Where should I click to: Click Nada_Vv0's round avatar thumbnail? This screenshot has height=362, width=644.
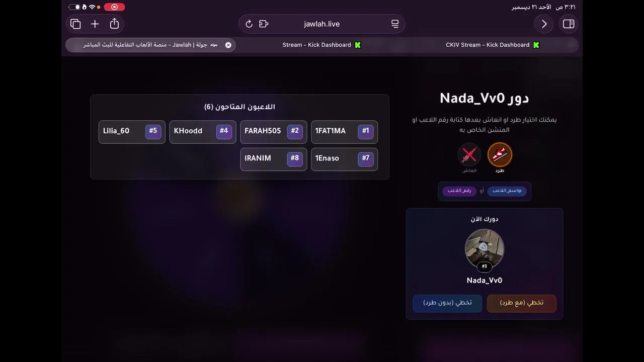pos(485,249)
